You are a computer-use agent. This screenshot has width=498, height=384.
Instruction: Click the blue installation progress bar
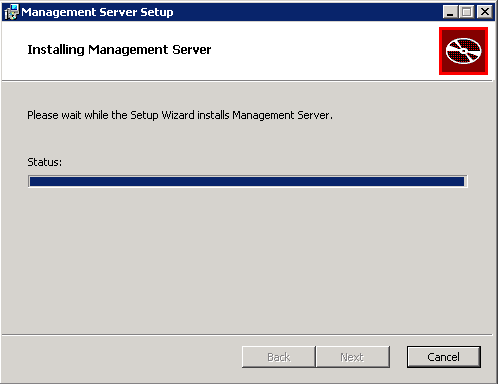tap(247, 181)
